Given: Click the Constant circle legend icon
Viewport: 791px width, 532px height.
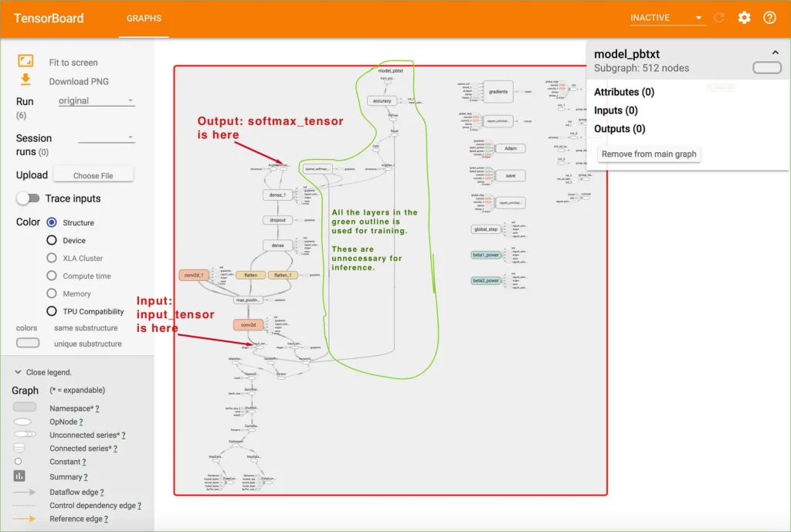Looking at the screenshot, I should tap(19, 462).
